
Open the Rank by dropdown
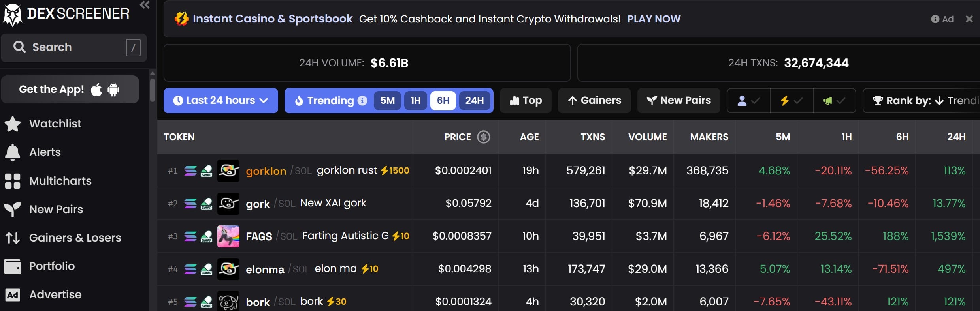[x=922, y=101]
